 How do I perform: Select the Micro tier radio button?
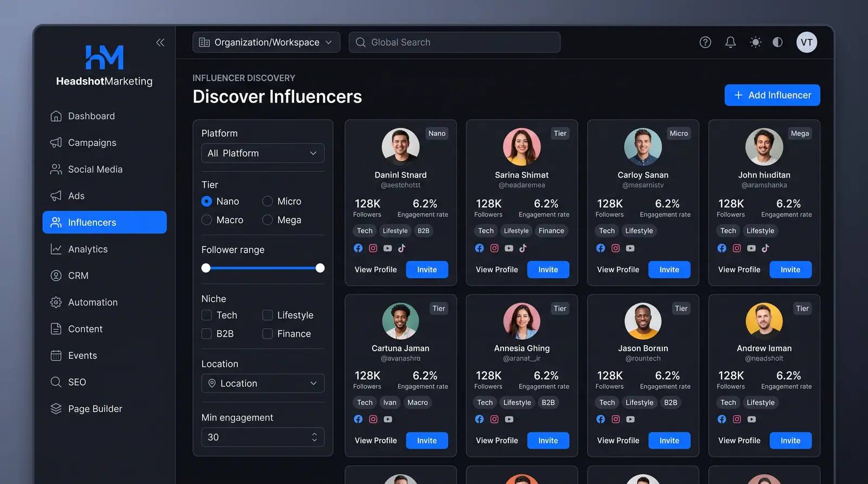tap(267, 201)
